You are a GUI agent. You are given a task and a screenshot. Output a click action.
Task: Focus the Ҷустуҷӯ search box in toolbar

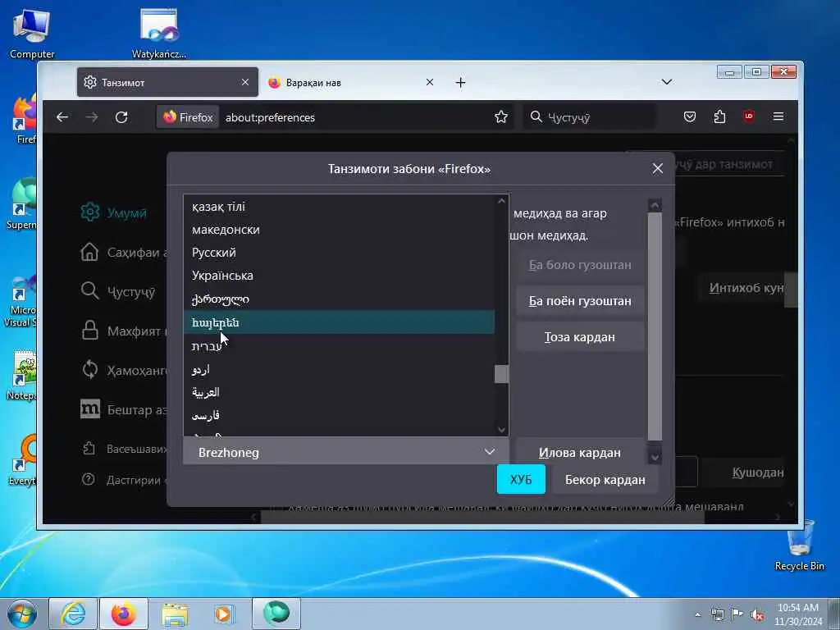coord(588,116)
